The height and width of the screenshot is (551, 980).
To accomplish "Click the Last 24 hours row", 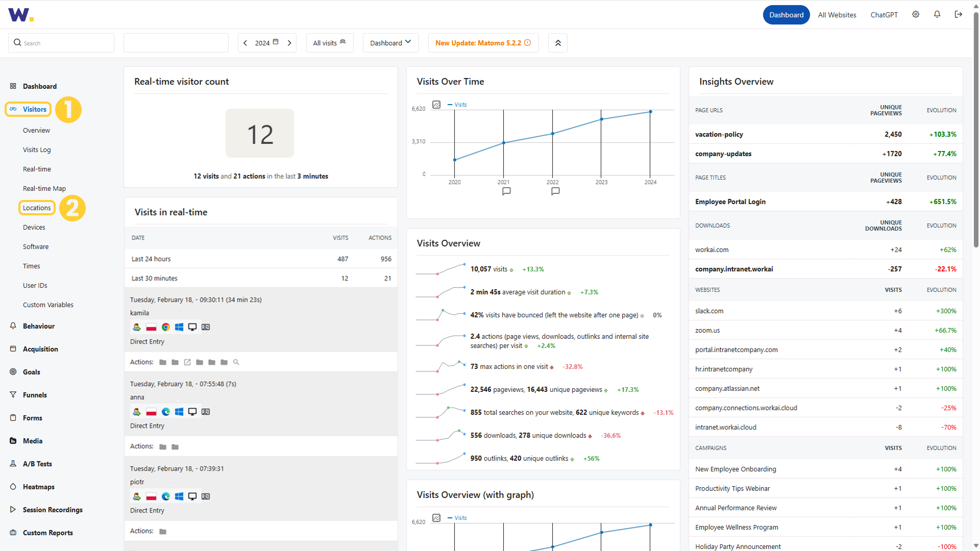I will pos(261,259).
